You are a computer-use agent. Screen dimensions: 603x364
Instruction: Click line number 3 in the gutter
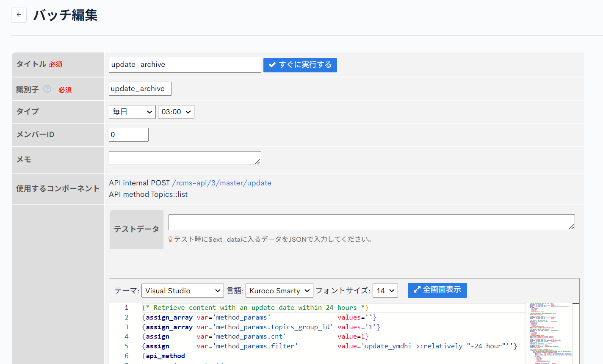tap(126, 327)
